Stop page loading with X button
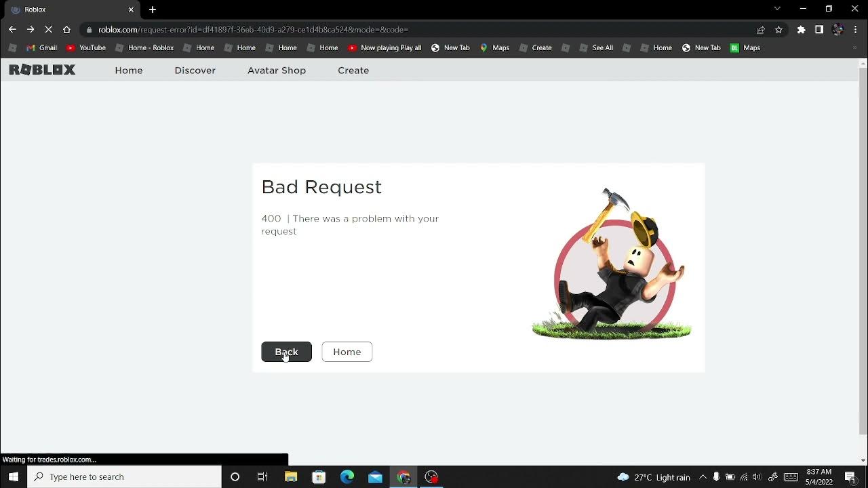Image resolution: width=868 pixels, height=488 pixels. tap(48, 29)
